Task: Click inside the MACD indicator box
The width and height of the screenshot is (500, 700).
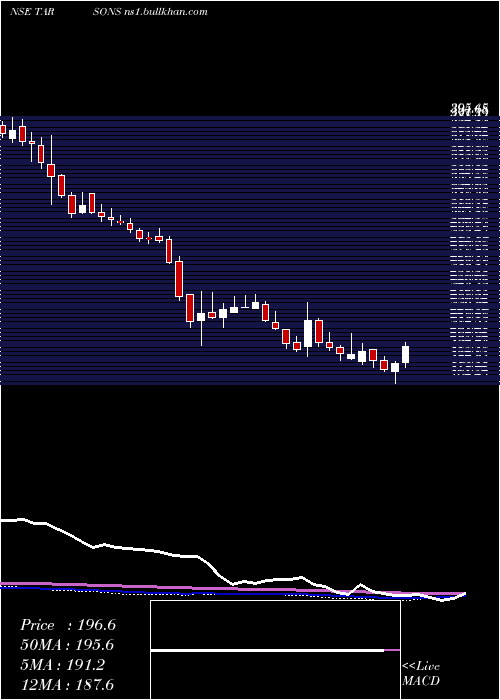Action: pos(275,650)
